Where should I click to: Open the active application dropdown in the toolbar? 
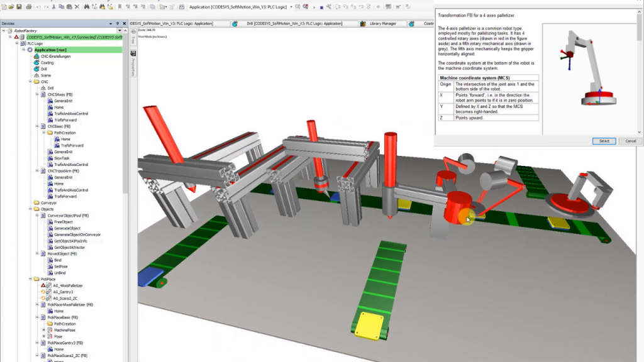[291, 6]
